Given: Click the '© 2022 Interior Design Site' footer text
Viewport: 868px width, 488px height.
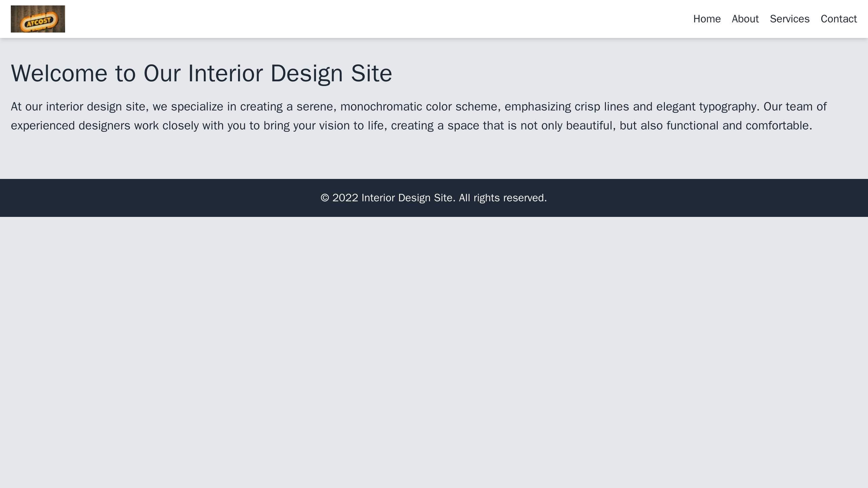Looking at the screenshot, I should tap(434, 198).
